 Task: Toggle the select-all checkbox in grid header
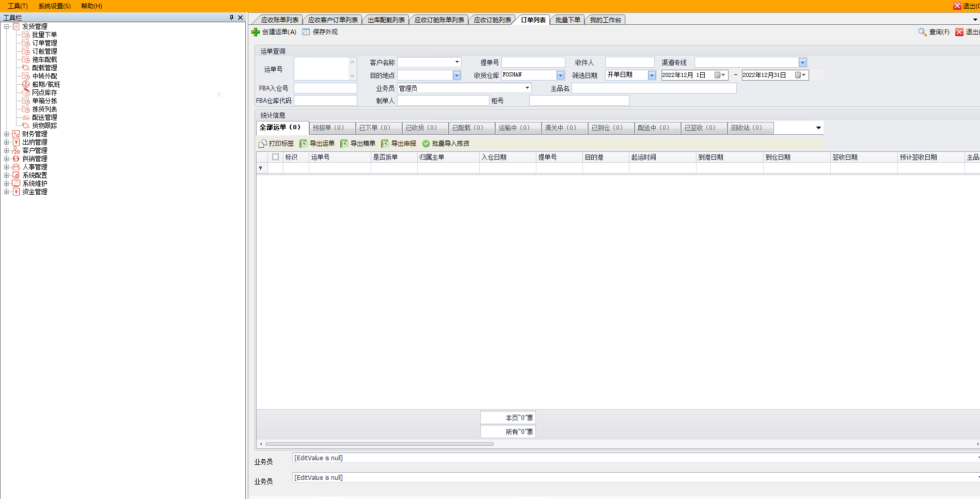[x=275, y=157]
